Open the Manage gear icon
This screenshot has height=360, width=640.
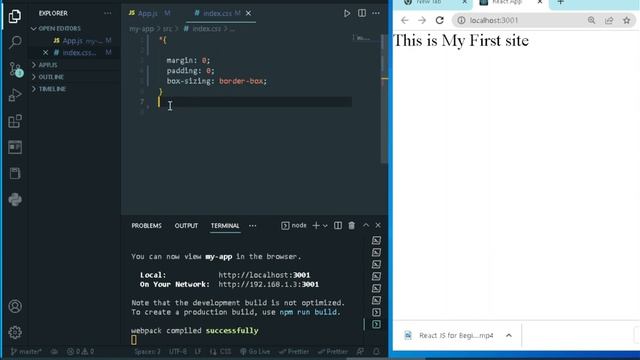(15, 332)
